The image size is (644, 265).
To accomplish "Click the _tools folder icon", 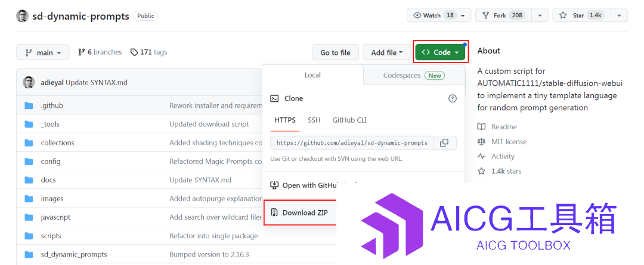I will coord(29,124).
